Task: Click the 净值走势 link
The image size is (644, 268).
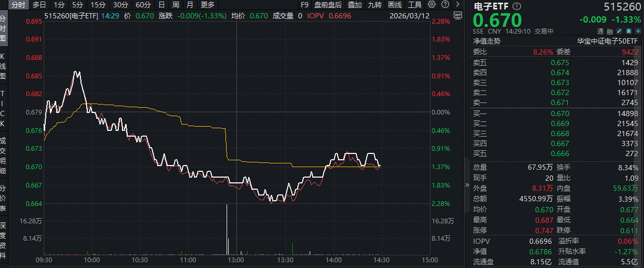Action: click(x=487, y=41)
